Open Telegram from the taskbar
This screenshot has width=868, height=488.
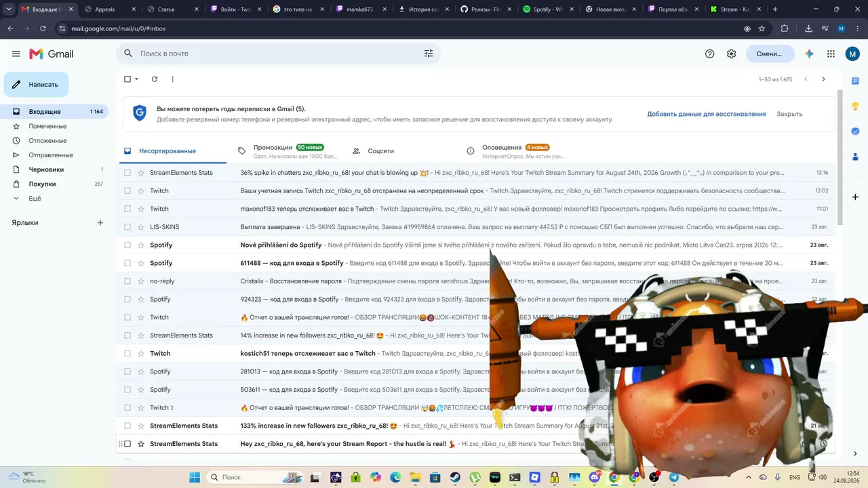(x=673, y=477)
